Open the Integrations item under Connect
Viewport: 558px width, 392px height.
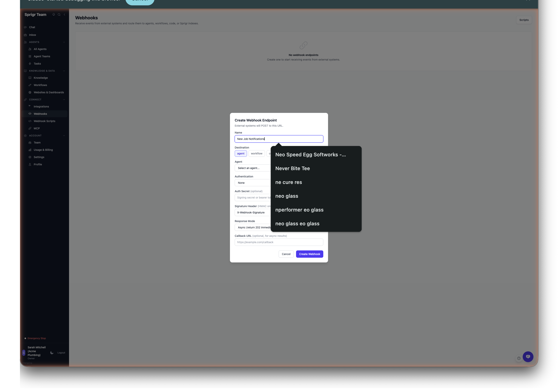[41, 106]
